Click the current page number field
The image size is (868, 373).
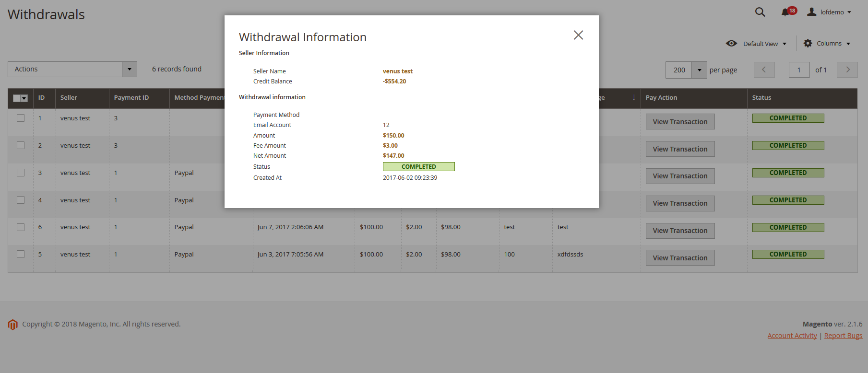point(799,70)
